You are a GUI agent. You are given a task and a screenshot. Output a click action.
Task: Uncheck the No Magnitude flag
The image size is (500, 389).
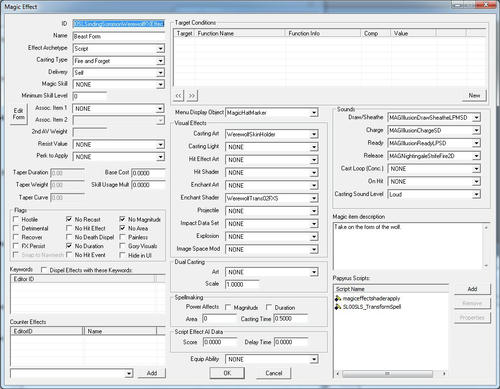pyautogui.click(x=122, y=219)
